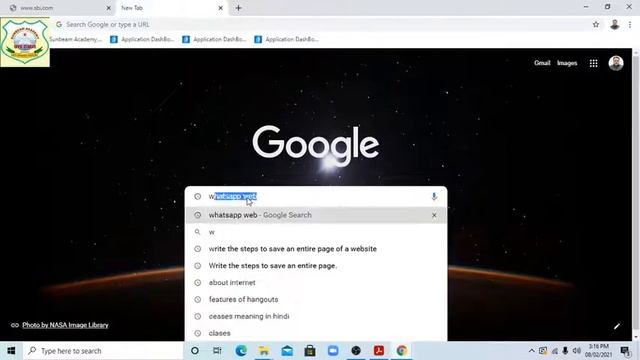Open the Gmail link
This screenshot has width=640, height=360.
(x=542, y=63)
